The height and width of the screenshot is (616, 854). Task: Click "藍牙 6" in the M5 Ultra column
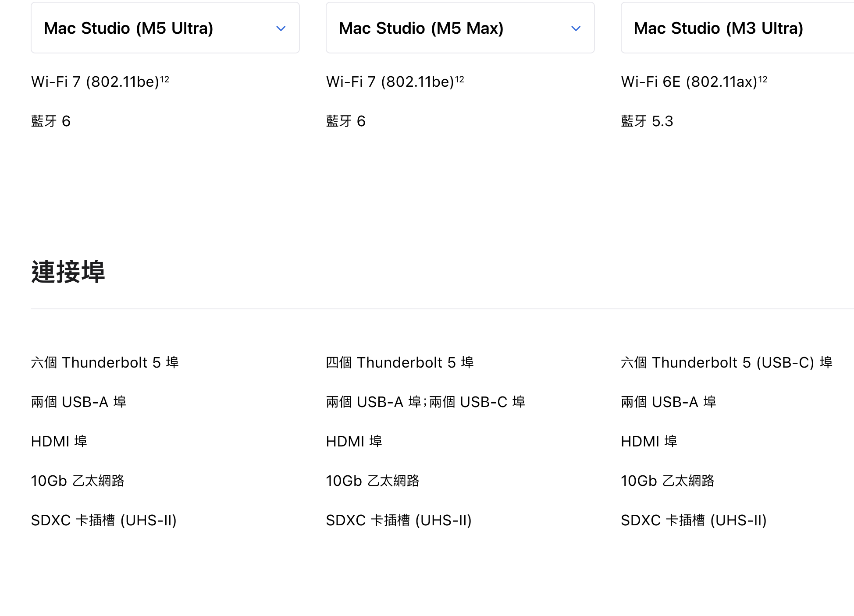pyautogui.click(x=51, y=121)
